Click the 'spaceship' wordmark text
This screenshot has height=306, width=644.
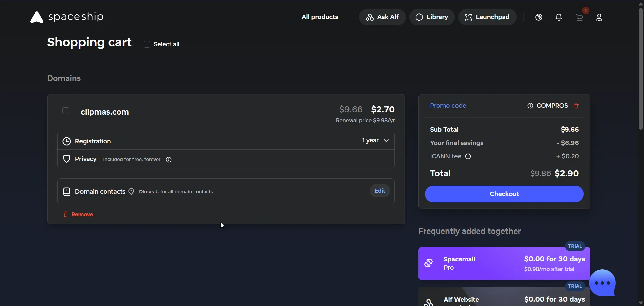pos(76,17)
